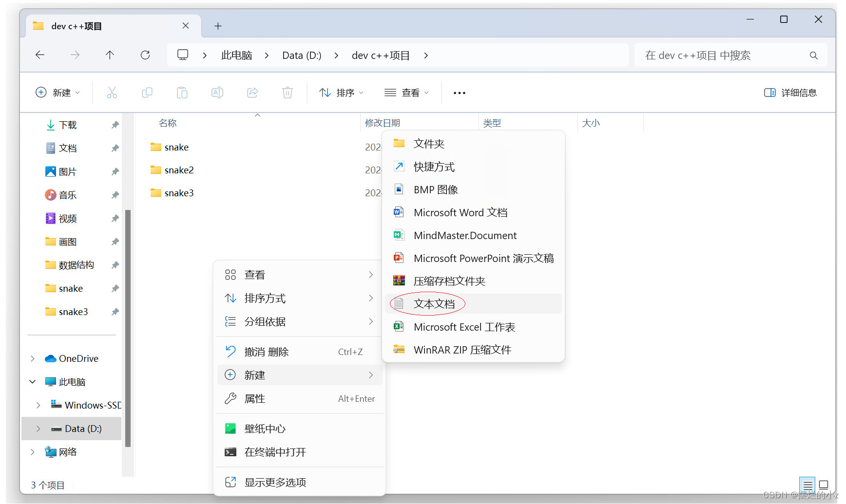Viewport: 846px width, 504px height.
Task: Open 画图 folder in sidebar
Action: pyautogui.click(x=61, y=242)
